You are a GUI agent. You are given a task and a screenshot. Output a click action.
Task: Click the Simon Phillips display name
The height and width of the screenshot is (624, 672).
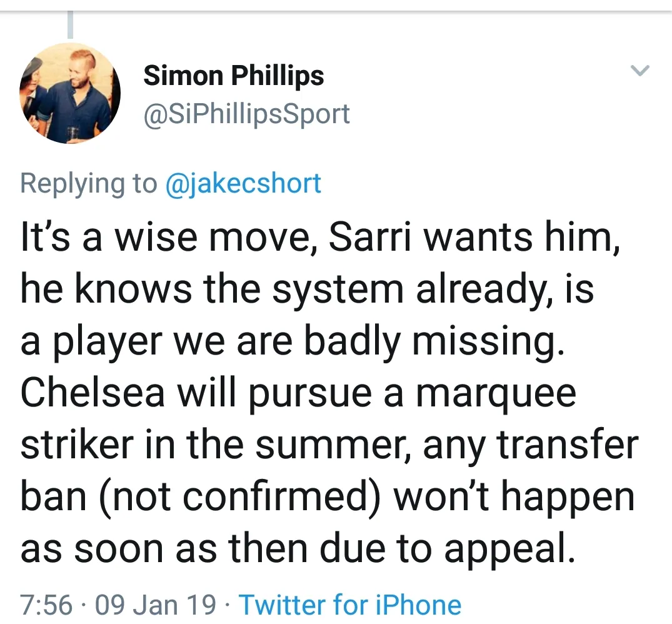[x=234, y=76]
